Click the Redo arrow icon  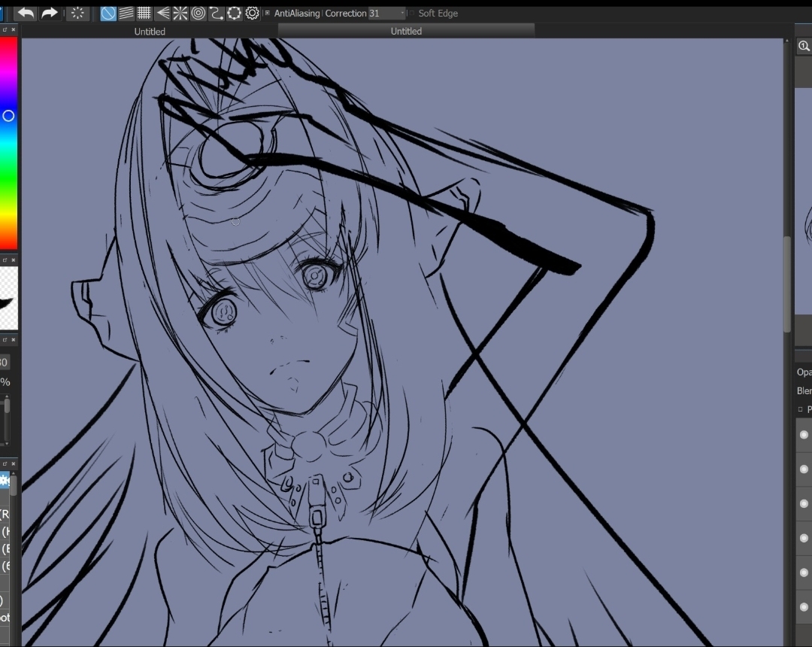coord(49,13)
